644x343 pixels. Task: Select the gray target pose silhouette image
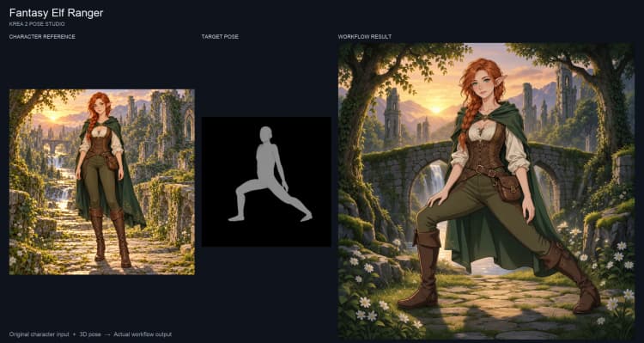tap(266, 181)
